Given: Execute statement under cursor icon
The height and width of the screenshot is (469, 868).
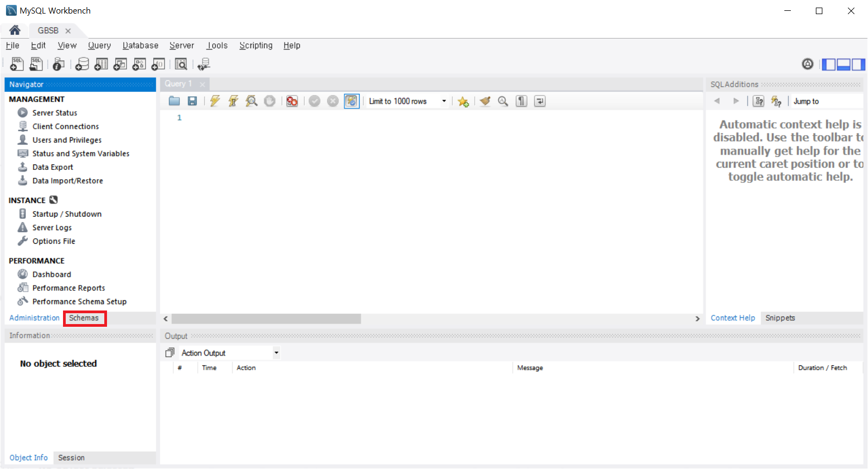Looking at the screenshot, I should coord(233,101).
